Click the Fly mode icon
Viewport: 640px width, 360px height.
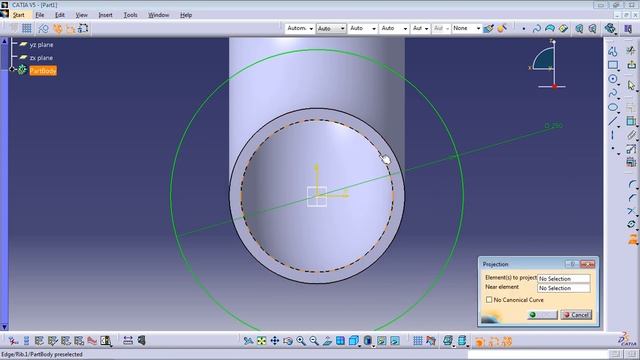pos(248,341)
